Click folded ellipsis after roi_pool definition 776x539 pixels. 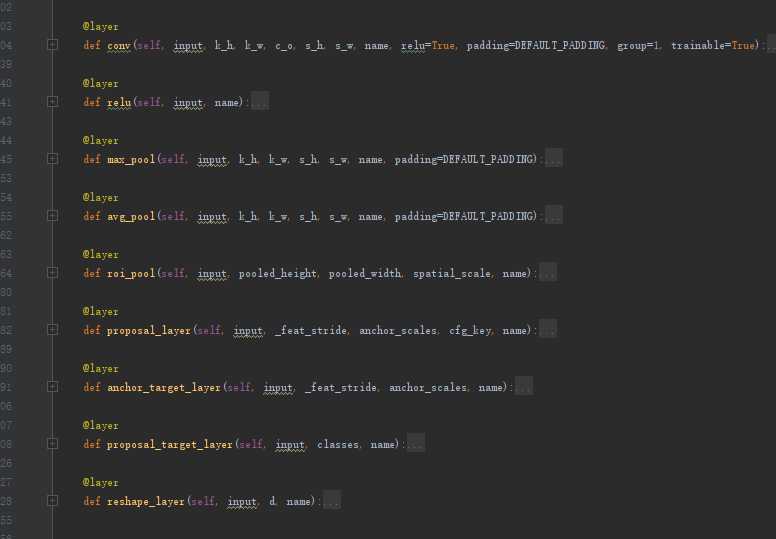[x=548, y=273]
